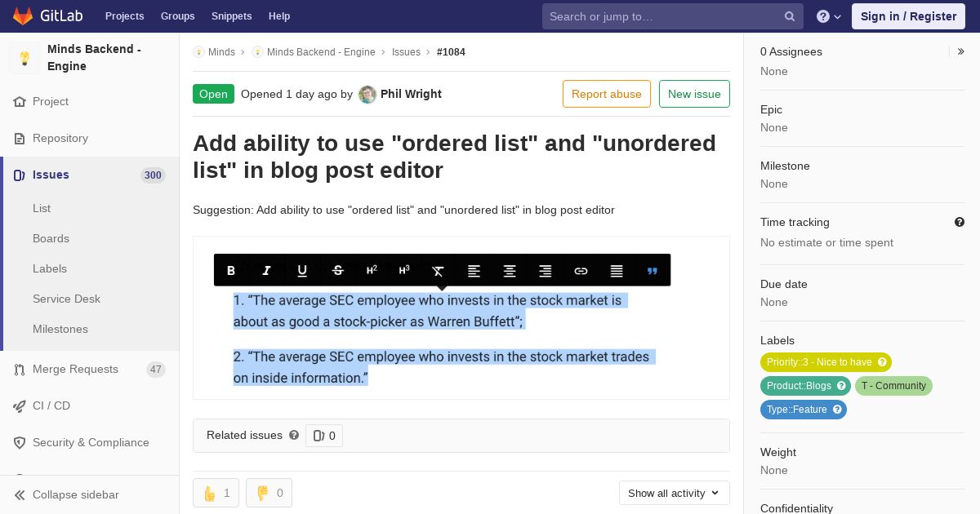Image resolution: width=980 pixels, height=514 pixels.
Task: Open the Projects menu in top bar
Action: (124, 16)
